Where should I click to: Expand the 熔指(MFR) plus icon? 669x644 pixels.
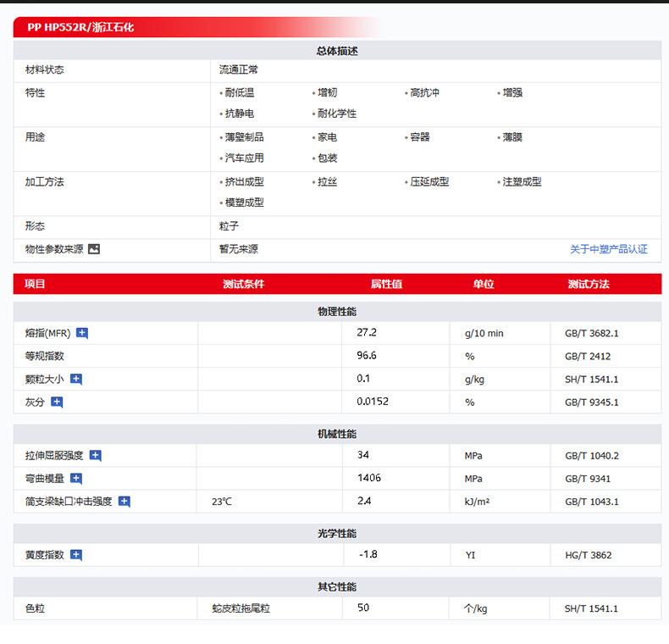(82, 333)
